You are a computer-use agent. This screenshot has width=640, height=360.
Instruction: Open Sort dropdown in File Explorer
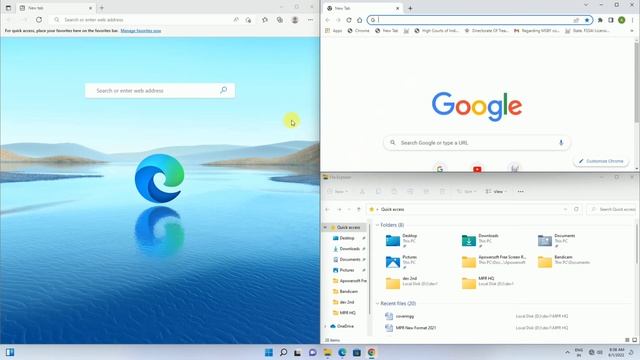(x=466, y=191)
